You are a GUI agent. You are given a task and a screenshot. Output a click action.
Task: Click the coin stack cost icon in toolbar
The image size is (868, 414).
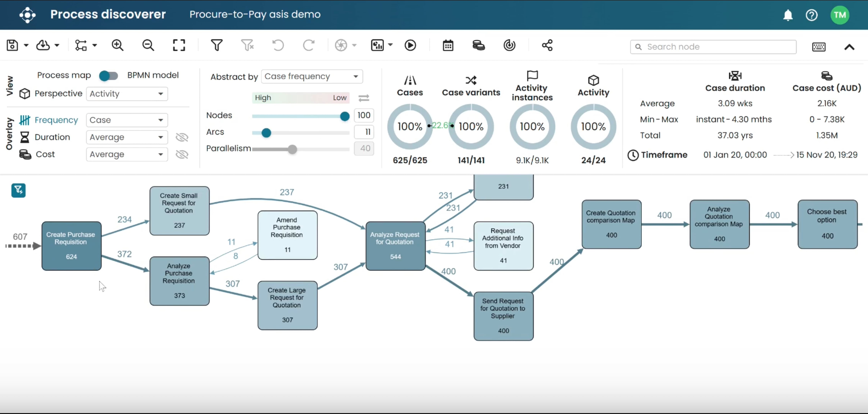(478, 45)
